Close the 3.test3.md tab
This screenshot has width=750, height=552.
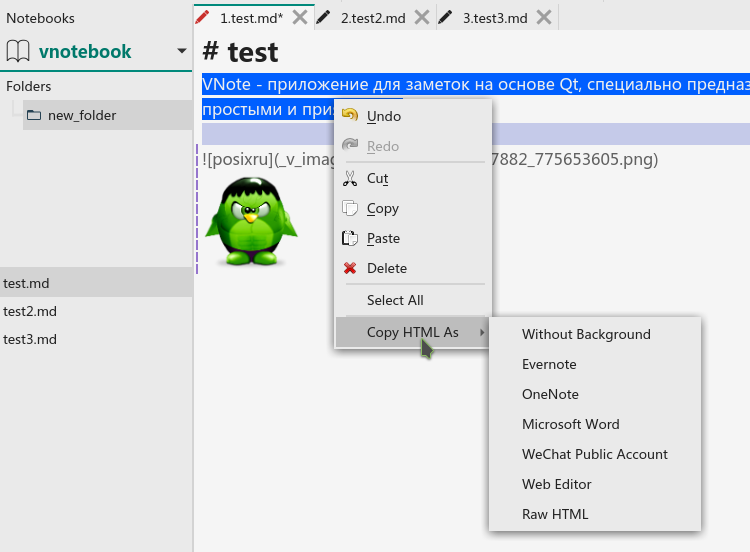(x=544, y=18)
